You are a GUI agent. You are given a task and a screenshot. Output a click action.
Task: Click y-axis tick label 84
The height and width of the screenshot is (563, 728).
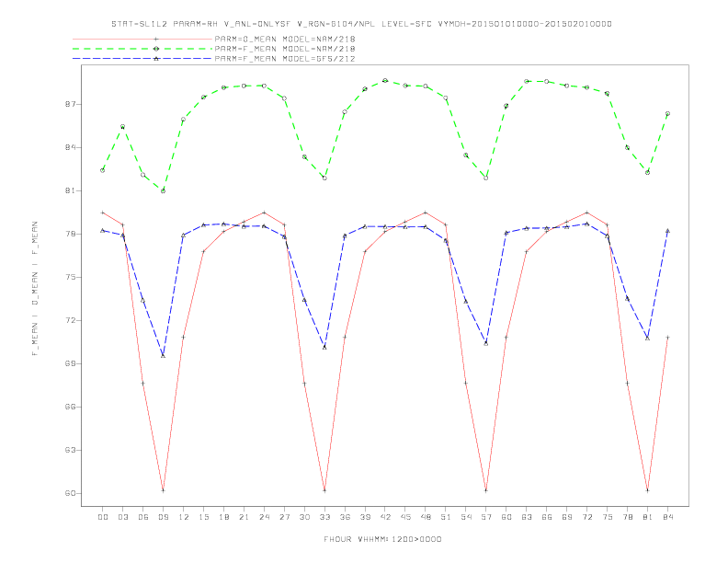pyautogui.click(x=71, y=148)
